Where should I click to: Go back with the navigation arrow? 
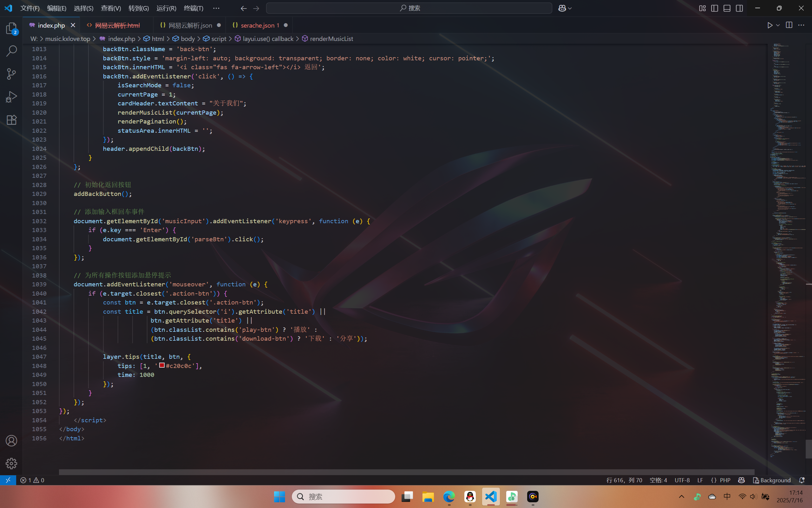[x=244, y=8]
